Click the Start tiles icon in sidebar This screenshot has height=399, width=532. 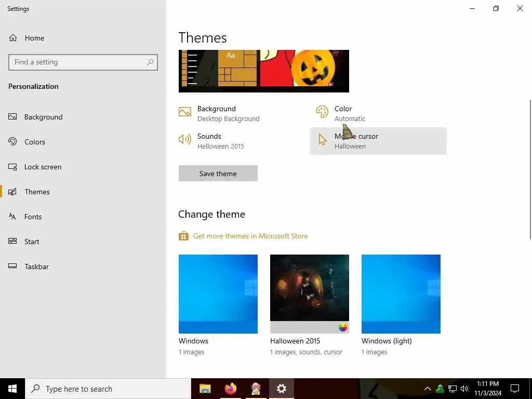point(12,241)
